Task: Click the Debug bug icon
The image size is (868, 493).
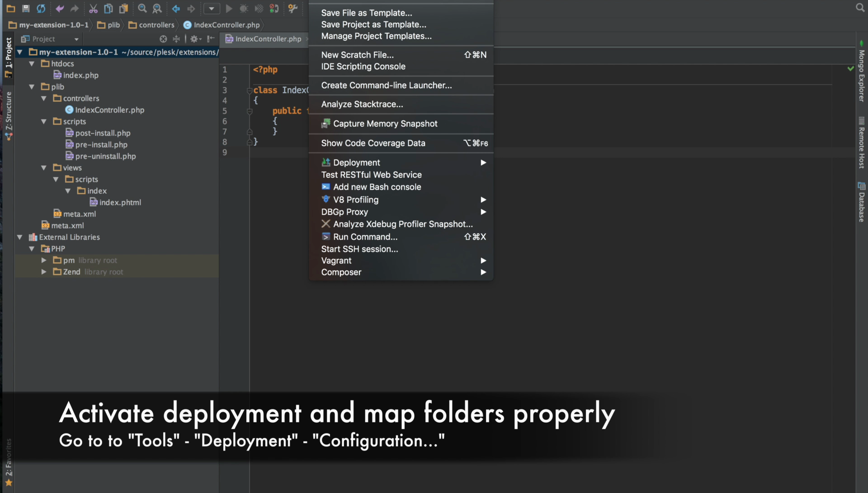Action: [244, 9]
